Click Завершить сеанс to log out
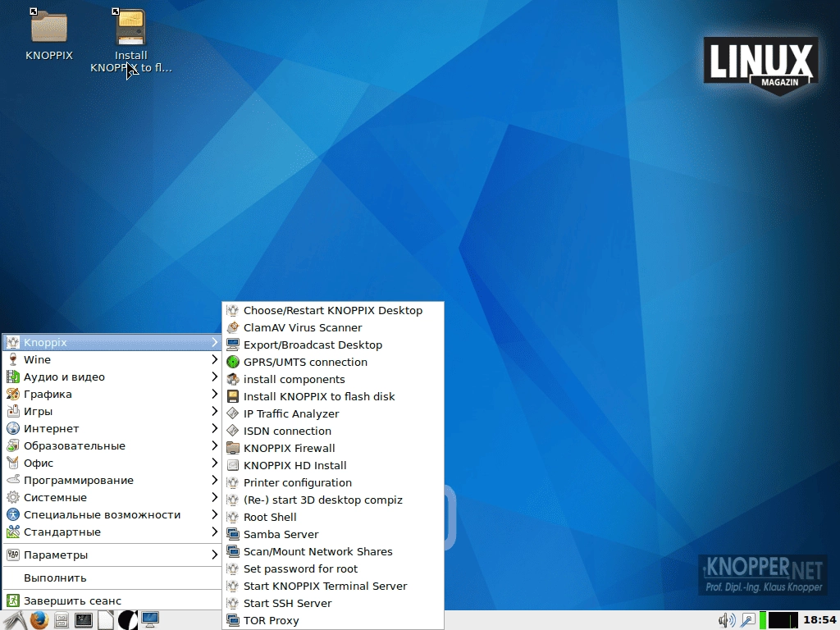 [112, 601]
